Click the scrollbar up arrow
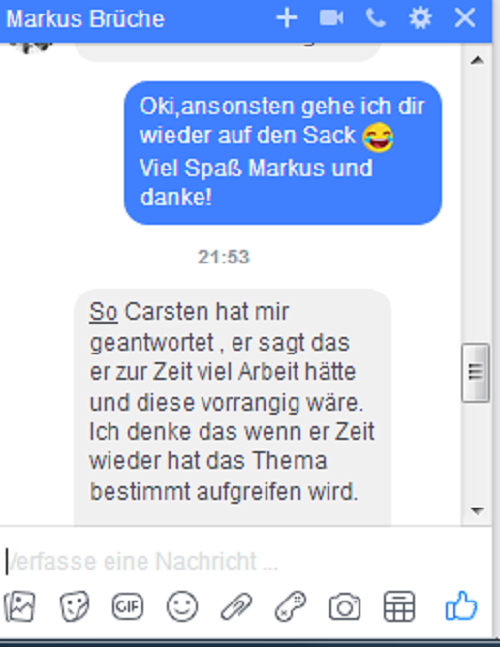The image size is (500, 647). [477, 61]
